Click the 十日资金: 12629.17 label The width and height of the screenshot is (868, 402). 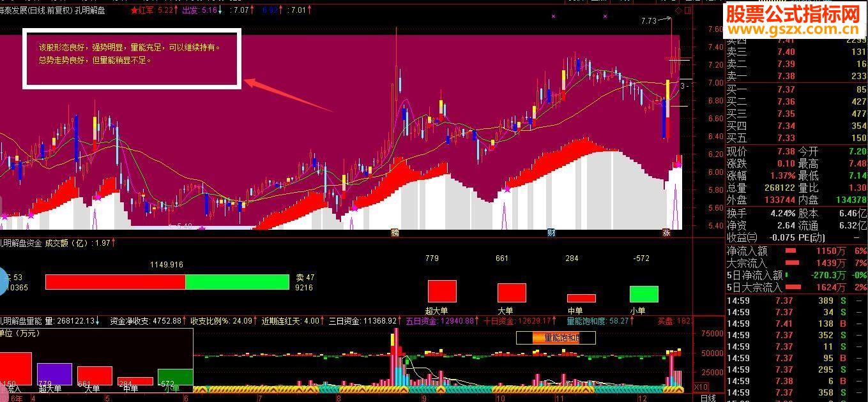[x=519, y=321]
